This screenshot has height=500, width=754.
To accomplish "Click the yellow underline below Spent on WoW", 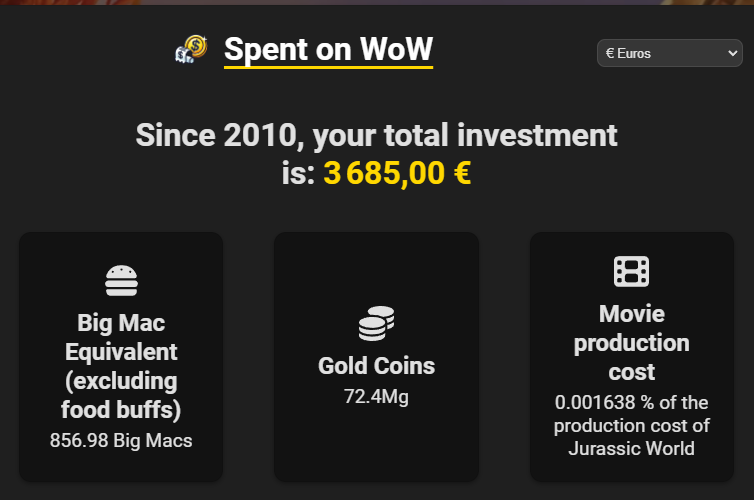I will (328, 67).
